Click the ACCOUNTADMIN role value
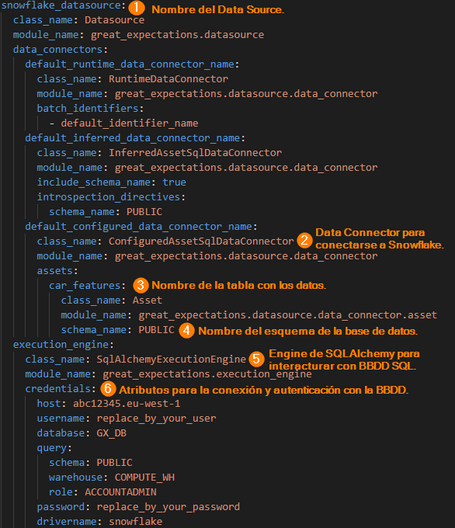455x528 pixels. tap(121, 492)
